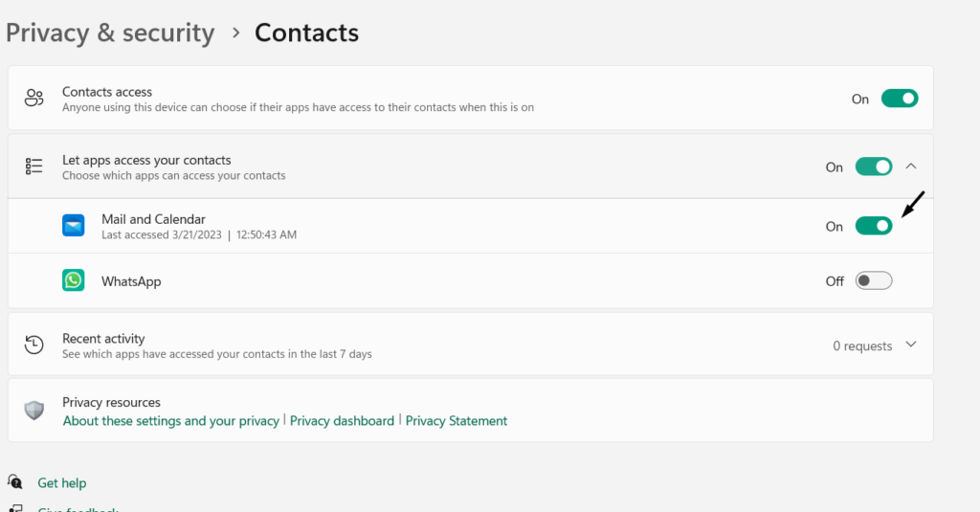980x512 pixels.
Task: Click the Privacy resources shield icon
Action: point(34,411)
